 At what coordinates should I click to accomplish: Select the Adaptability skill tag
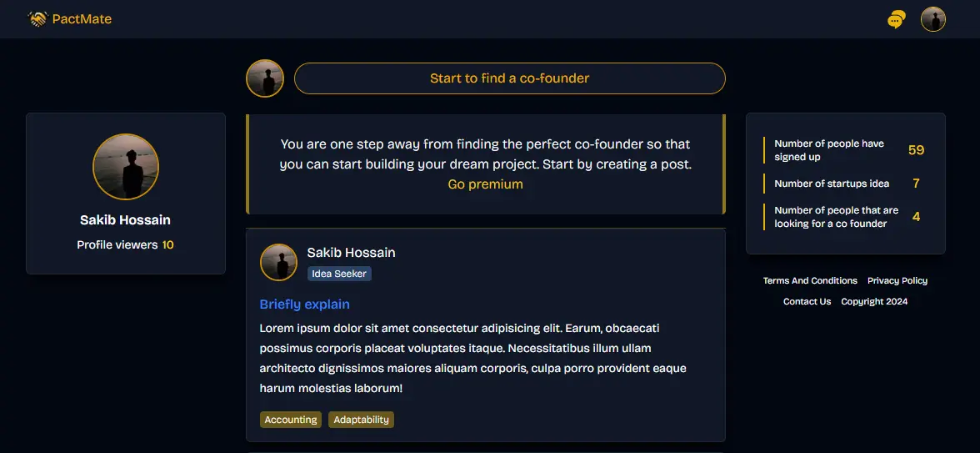click(362, 420)
